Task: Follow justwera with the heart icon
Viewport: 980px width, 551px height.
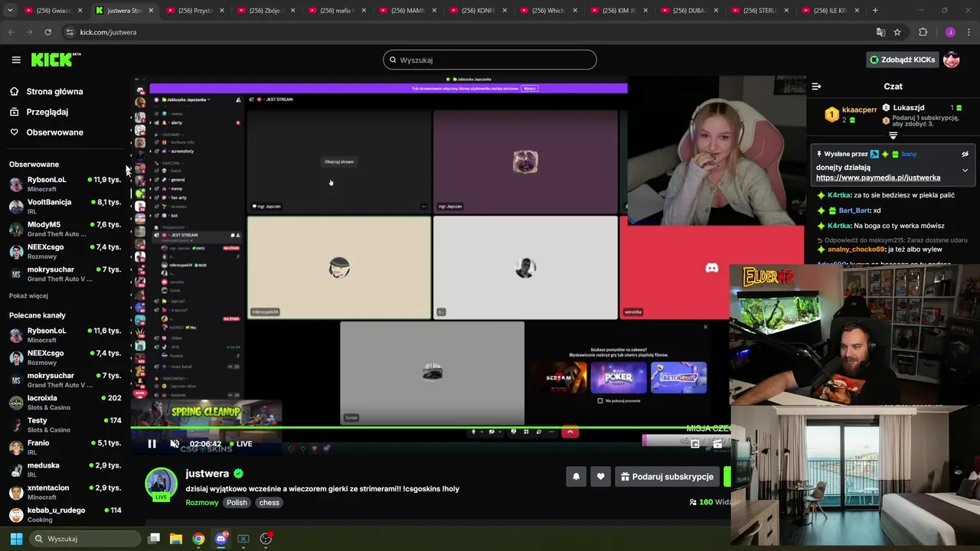Action: tap(600, 477)
